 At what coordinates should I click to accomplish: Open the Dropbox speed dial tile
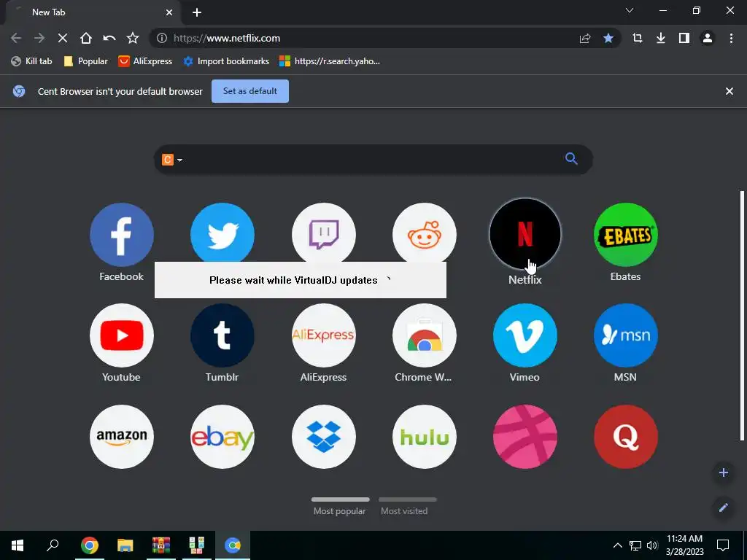coord(323,437)
